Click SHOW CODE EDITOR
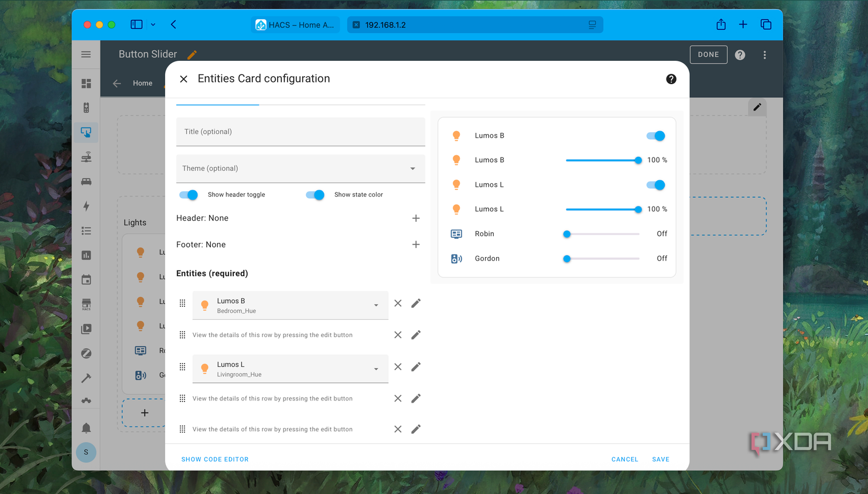868x494 pixels. (215, 459)
